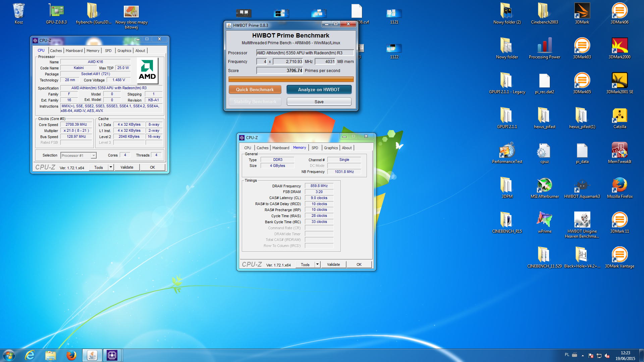Open the taskbar clock and date
The height and width of the screenshot is (362, 644).
pyautogui.click(x=625, y=356)
